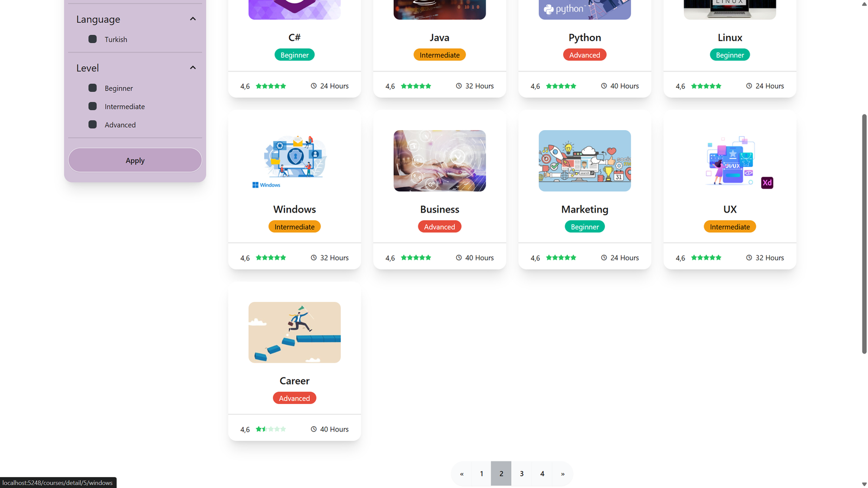
Task: Click the vertical page scrollbar
Action: 864,234
